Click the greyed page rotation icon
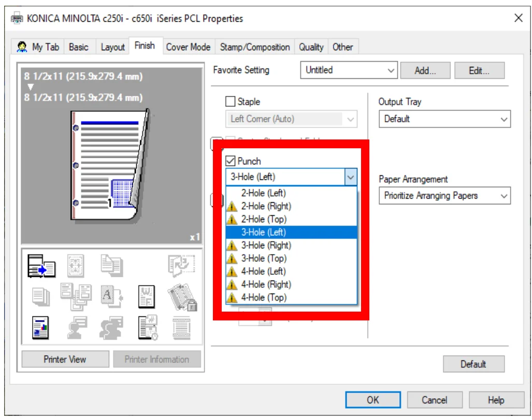The width and height of the screenshot is (532, 420). pyautogui.click(x=181, y=265)
